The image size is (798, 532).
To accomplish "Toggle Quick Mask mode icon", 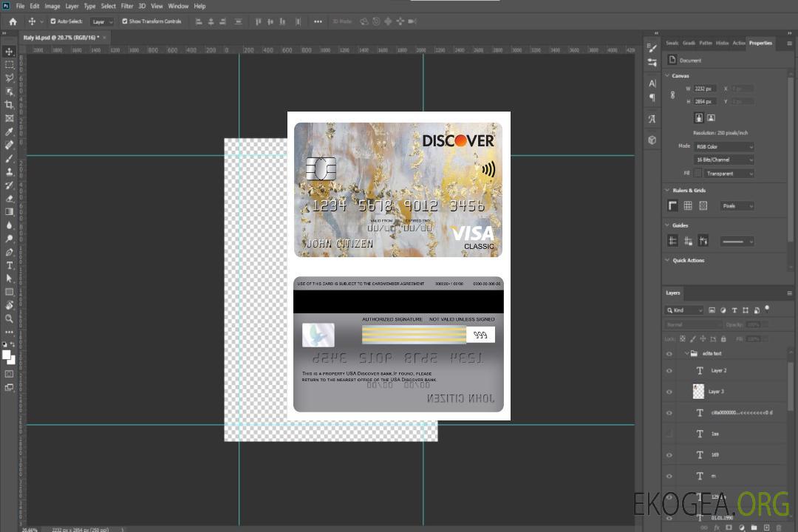I will pos(9,374).
